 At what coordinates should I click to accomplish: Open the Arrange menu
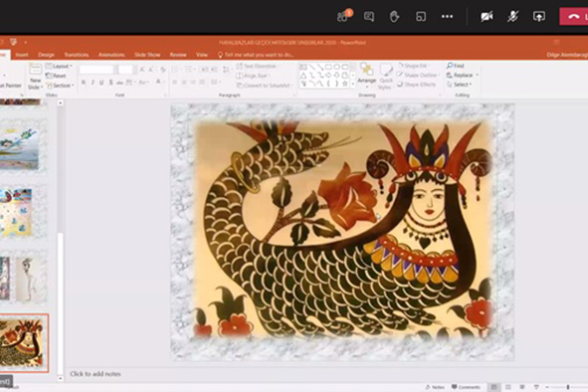(366, 75)
